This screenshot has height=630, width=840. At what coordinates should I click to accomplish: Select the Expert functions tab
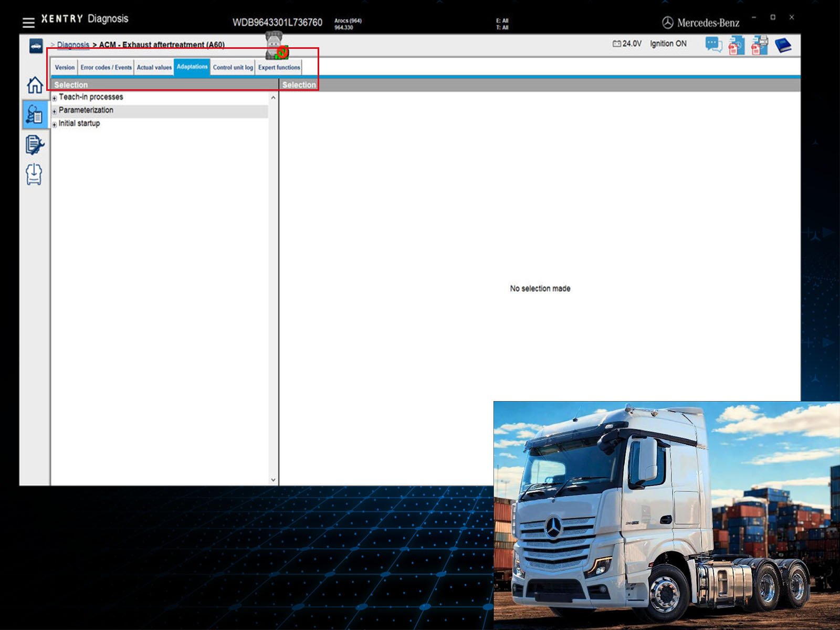point(279,68)
